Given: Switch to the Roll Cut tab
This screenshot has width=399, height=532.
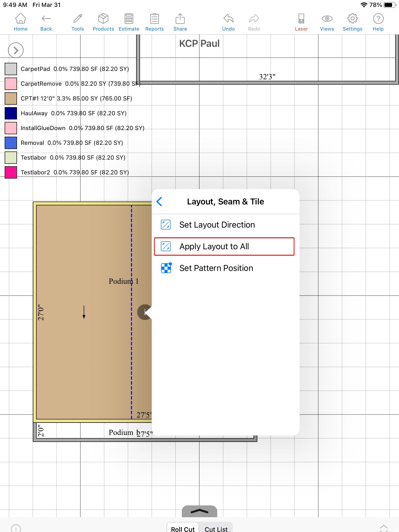Looking at the screenshot, I should (183, 529).
